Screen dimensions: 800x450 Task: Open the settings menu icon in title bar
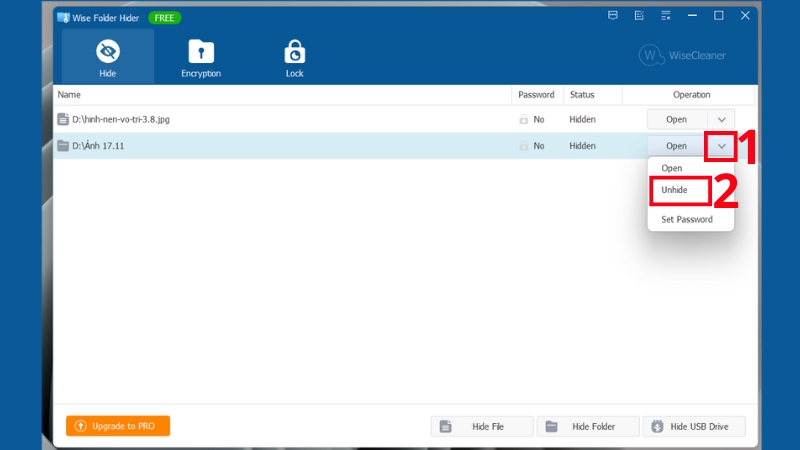point(666,16)
